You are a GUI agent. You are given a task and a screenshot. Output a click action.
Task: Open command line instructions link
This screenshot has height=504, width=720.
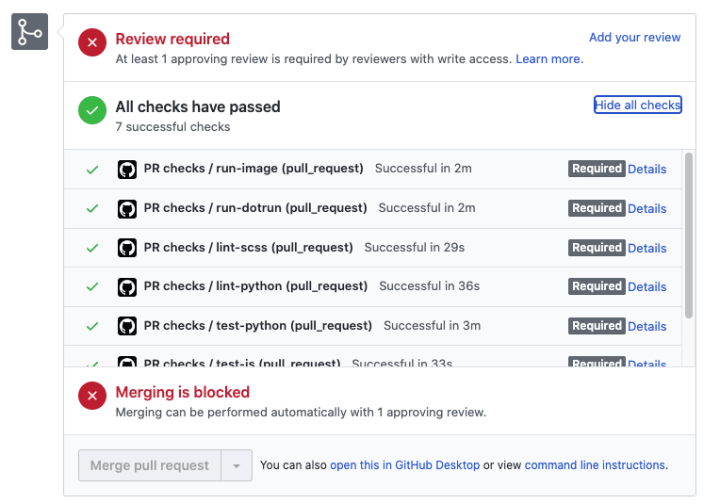(x=595, y=465)
